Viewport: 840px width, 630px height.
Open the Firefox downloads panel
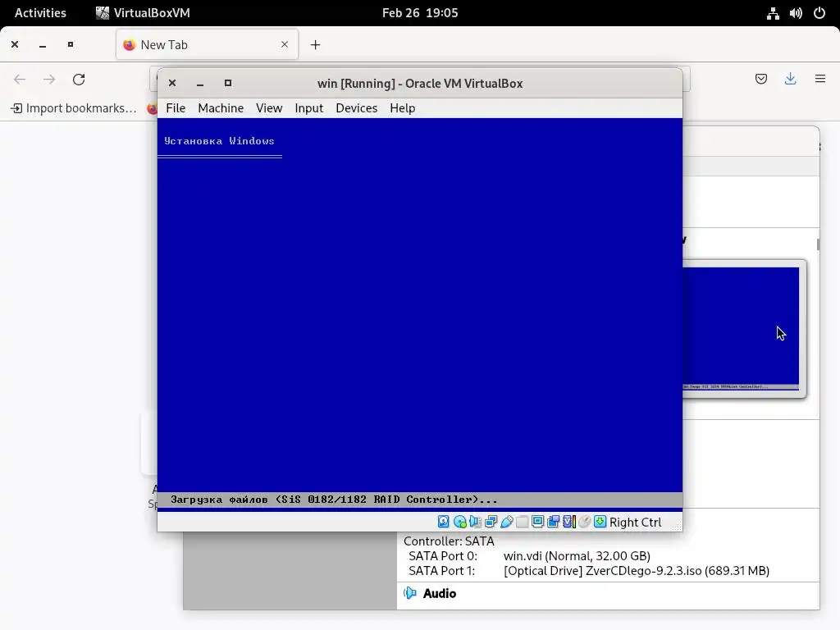tap(790, 80)
